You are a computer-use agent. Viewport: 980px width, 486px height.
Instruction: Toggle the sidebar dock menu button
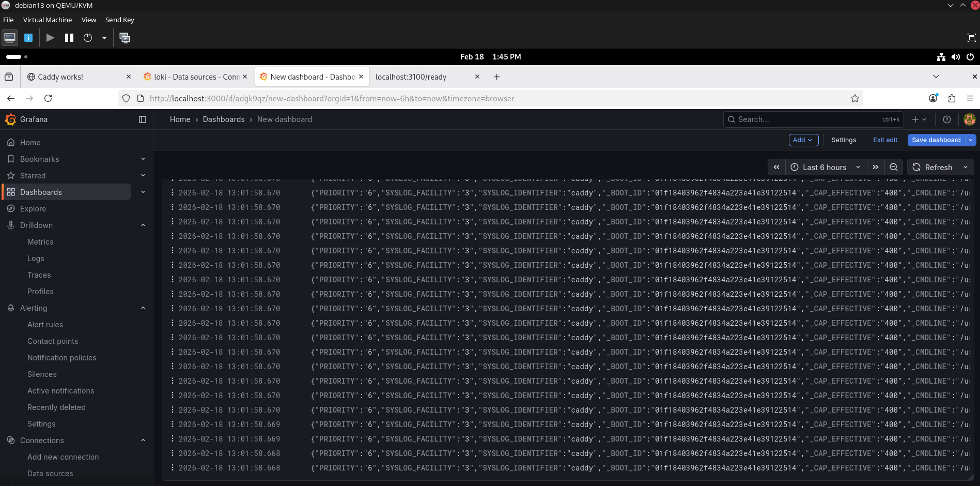(x=143, y=119)
